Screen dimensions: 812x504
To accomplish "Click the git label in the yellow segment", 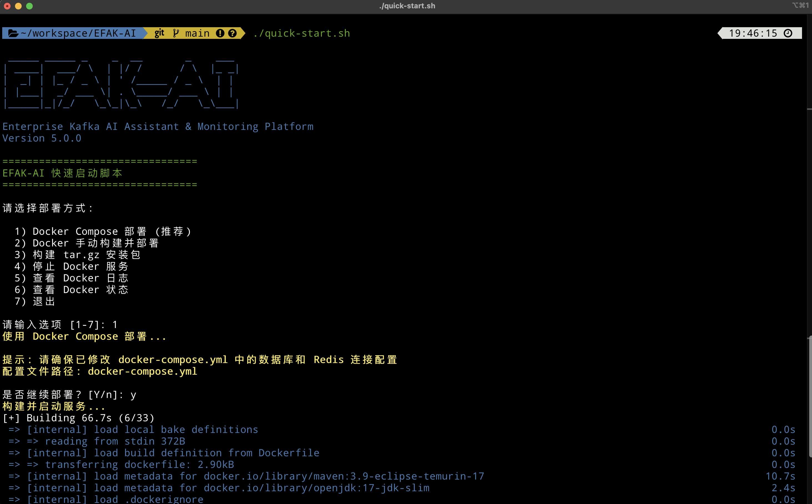I will [x=159, y=33].
